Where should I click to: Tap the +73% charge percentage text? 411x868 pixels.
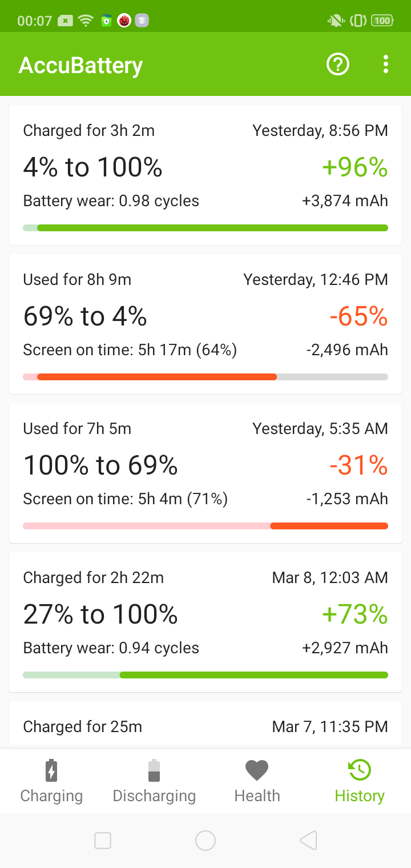(354, 614)
